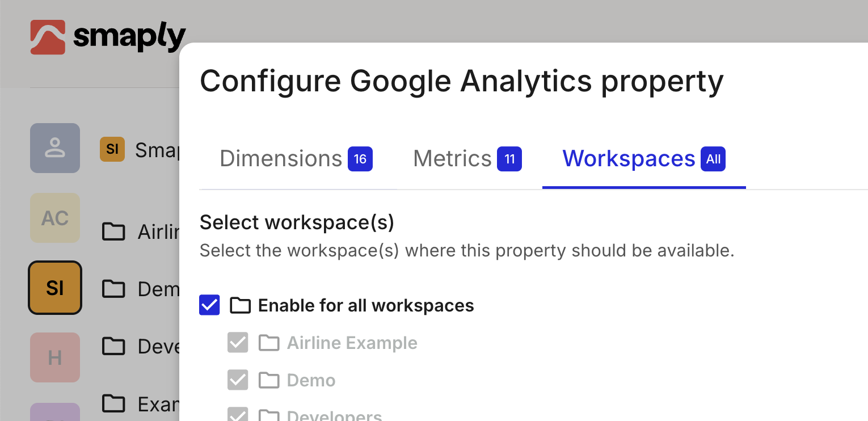Select the SI organization avatar in sidebar
868x421 pixels.
pos(55,288)
